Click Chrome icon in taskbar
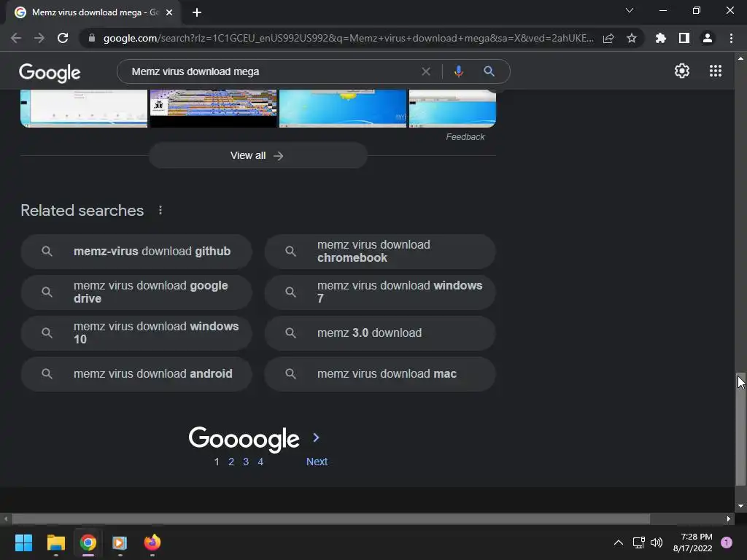This screenshot has width=747, height=560. (88, 542)
